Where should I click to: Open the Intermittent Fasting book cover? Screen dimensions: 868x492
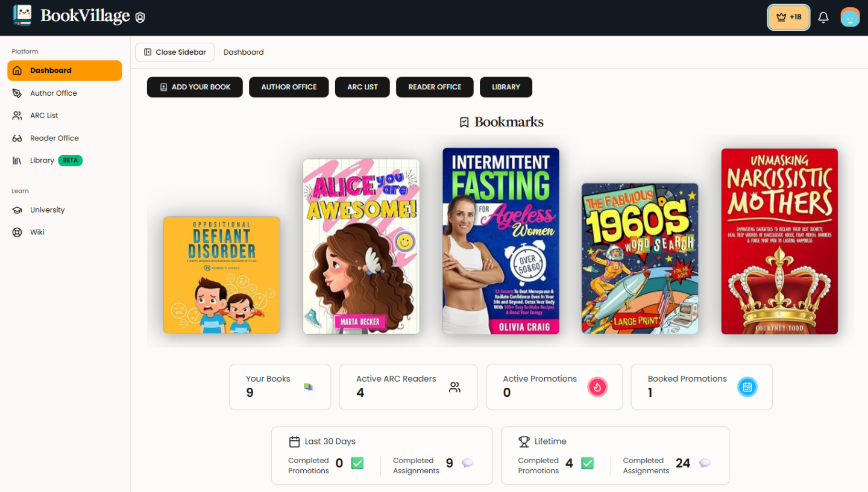[501, 241]
